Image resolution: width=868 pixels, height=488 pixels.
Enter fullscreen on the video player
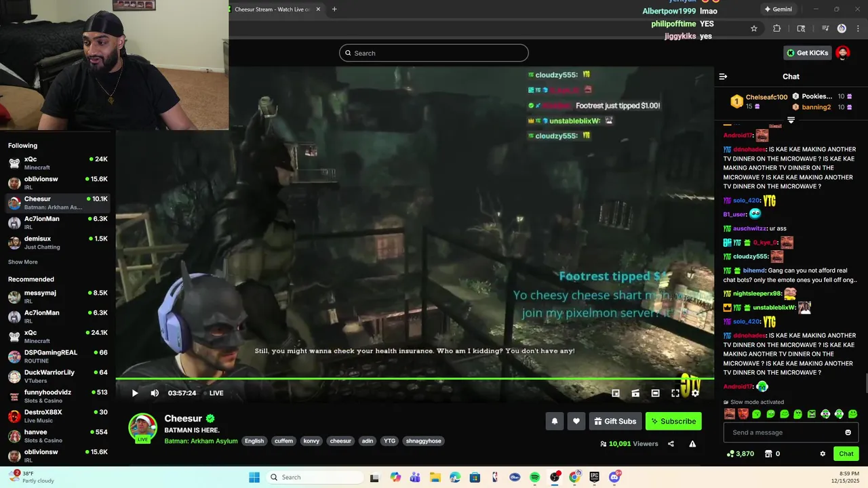point(675,393)
